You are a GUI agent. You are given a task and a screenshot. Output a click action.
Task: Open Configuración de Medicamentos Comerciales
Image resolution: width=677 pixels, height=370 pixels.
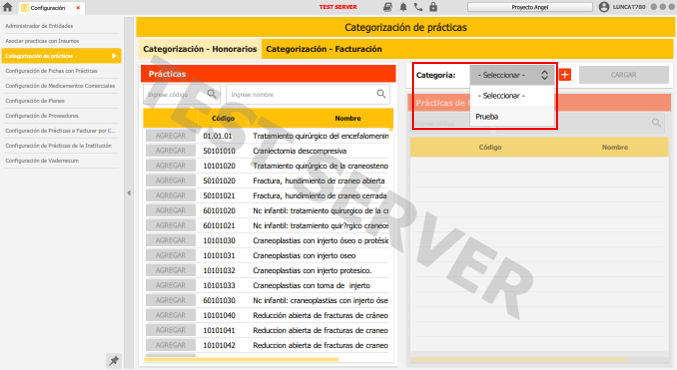(60, 86)
